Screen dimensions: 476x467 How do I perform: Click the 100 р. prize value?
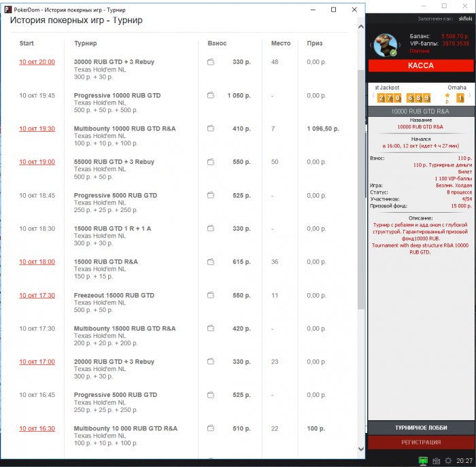316,428
